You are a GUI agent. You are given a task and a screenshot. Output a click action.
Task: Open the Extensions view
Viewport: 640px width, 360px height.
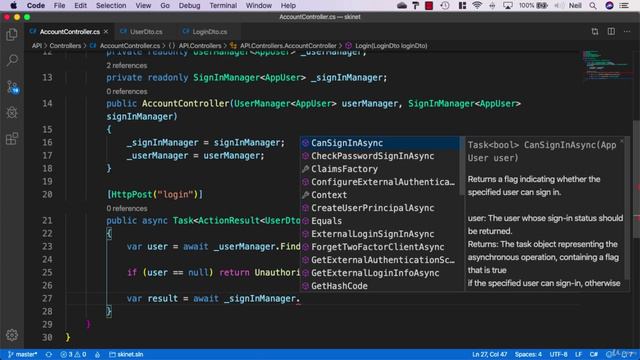(12, 138)
